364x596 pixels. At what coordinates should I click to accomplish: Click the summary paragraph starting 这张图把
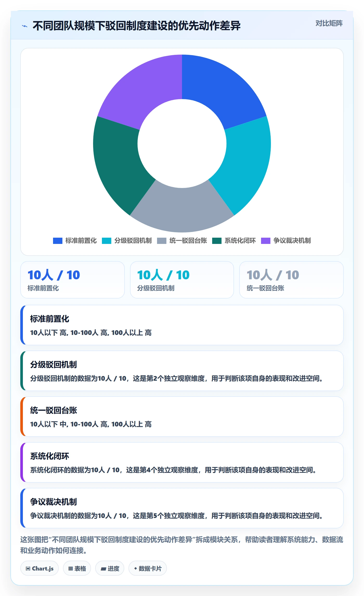[182, 545]
